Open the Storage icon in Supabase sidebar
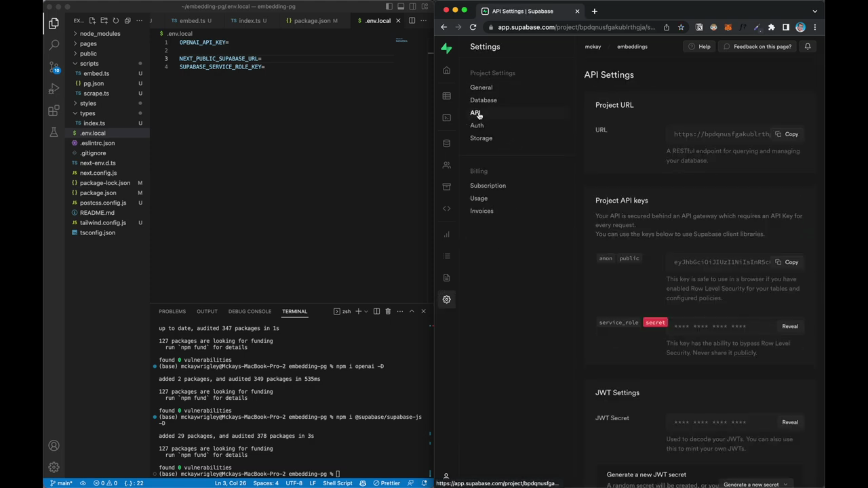 coord(446,187)
